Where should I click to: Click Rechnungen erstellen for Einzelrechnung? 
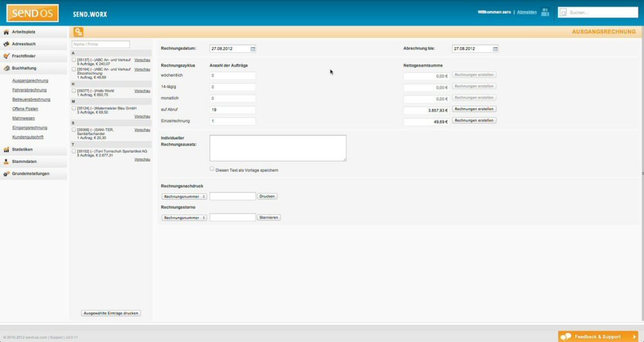click(x=474, y=120)
